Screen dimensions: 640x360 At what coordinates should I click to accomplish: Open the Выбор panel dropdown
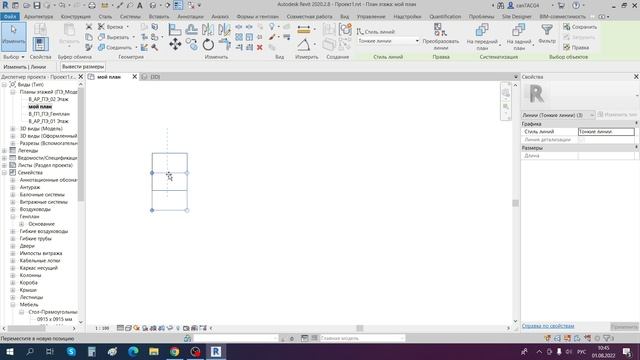click(x=14, y=57)
